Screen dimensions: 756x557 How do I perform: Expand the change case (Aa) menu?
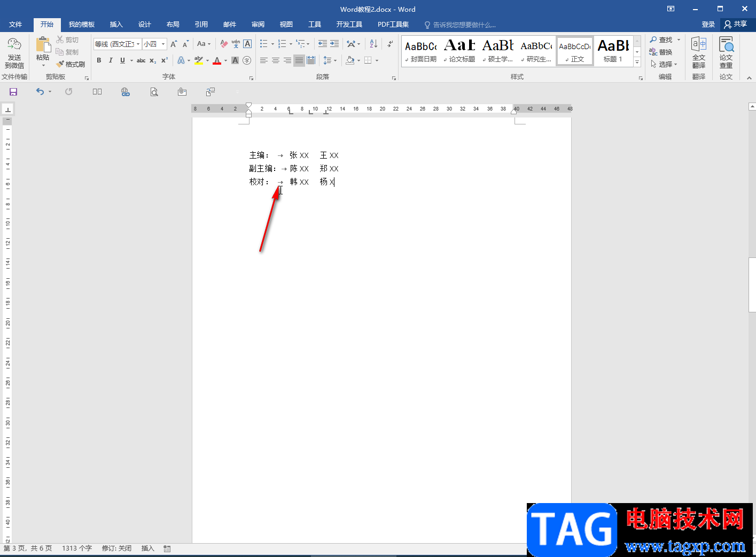click(x=204, y=44)
